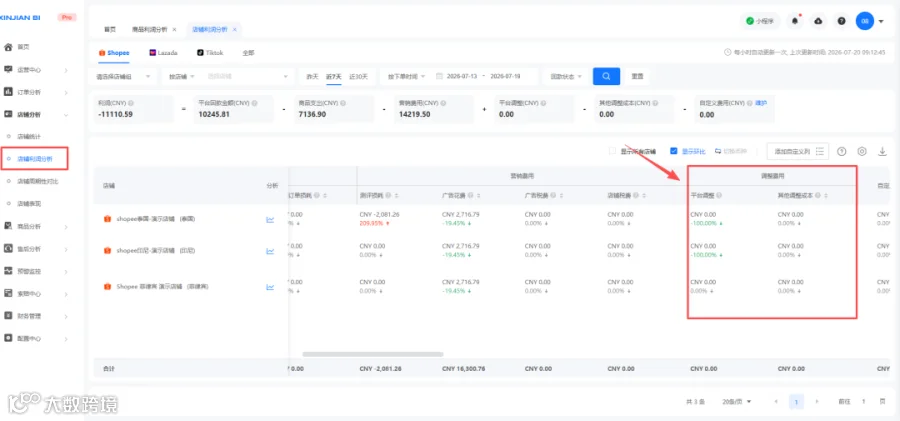Open the 首页 page tab

tap(110, 29)
